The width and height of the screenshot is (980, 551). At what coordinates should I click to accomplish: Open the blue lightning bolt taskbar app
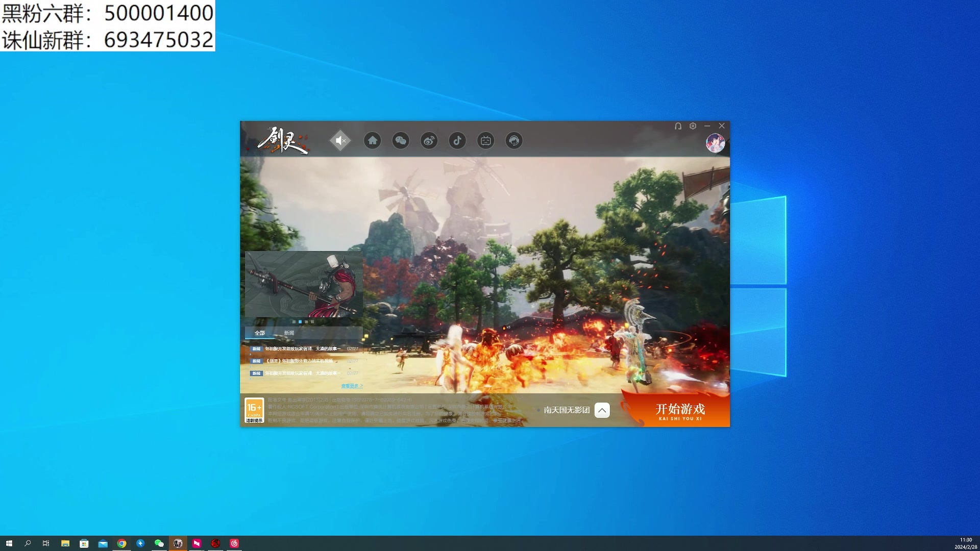tap(140, 543)
